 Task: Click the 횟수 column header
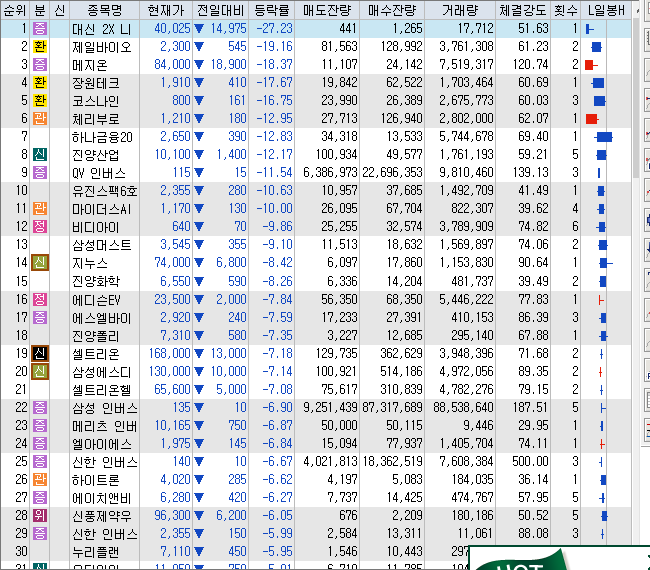coord(566,10)
